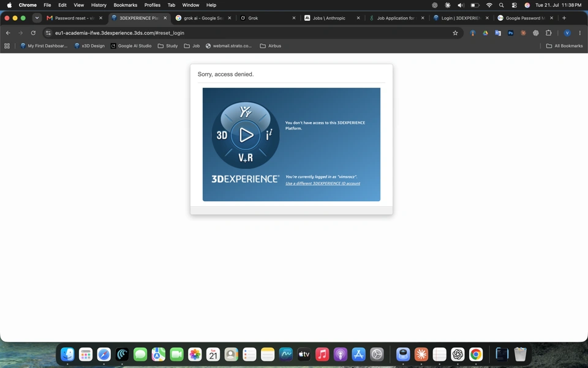Open Photos from the Dock
This screenshot has width=588, height=368.
(x=195, y=354)
